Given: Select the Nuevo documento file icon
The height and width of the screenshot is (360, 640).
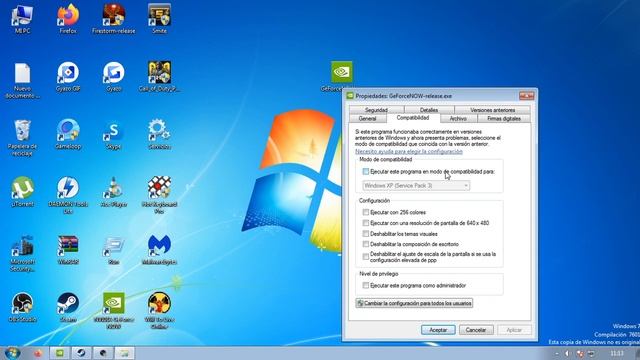Looking at the screenshot, I should (x=22, y=80).
